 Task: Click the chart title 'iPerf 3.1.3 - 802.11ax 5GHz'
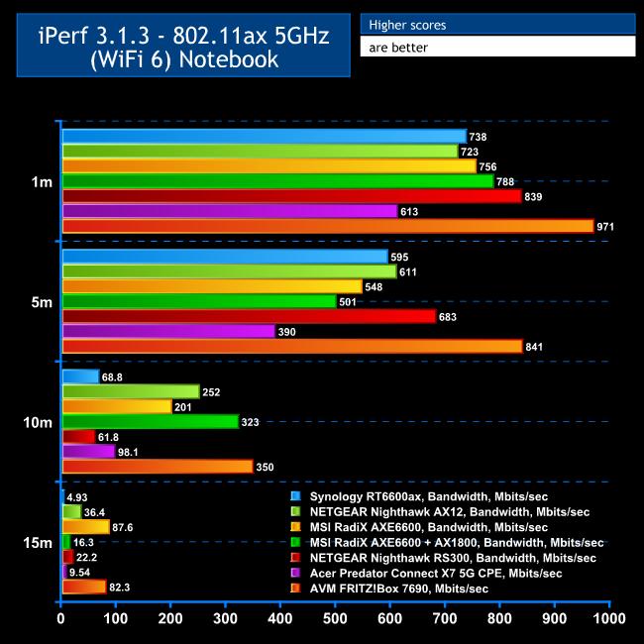click(x=183, y=36)
